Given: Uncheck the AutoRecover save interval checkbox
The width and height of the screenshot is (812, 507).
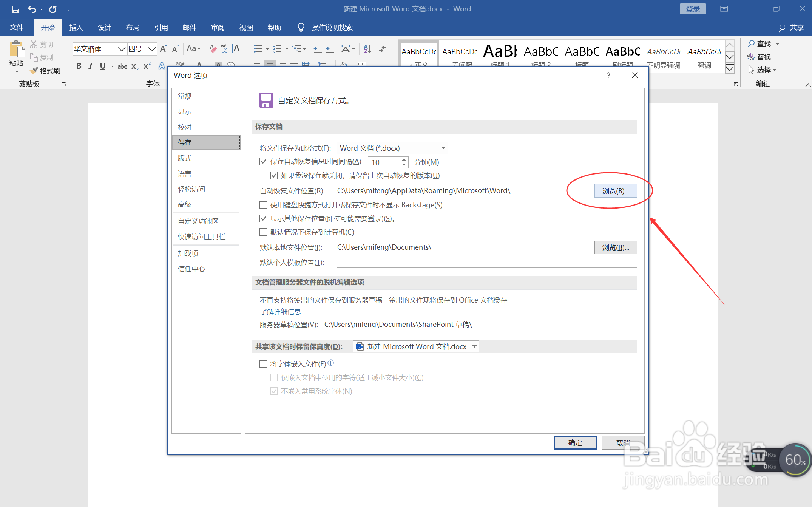Looking at the screenshot, I should (x=263, y=162).
